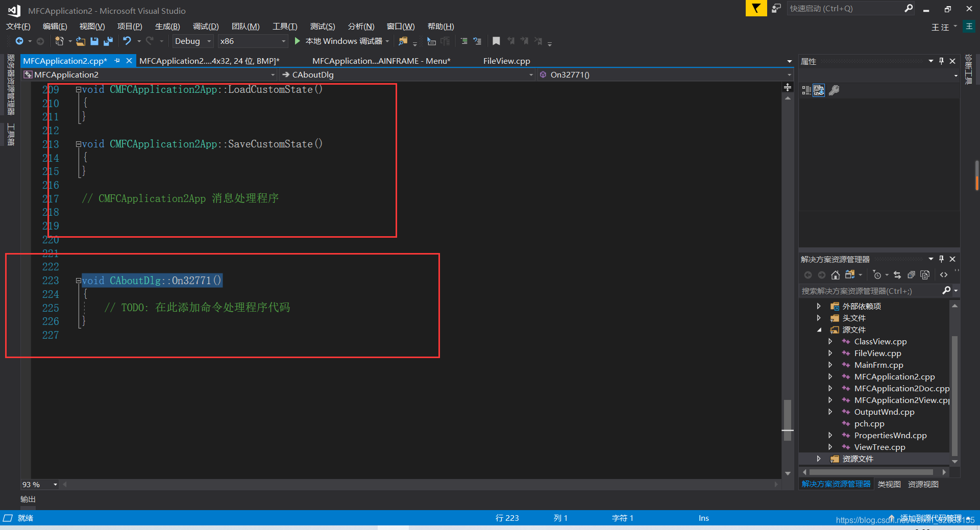
Task: Click the Property Pages wrench icon
Action: [x=834, y=90]
